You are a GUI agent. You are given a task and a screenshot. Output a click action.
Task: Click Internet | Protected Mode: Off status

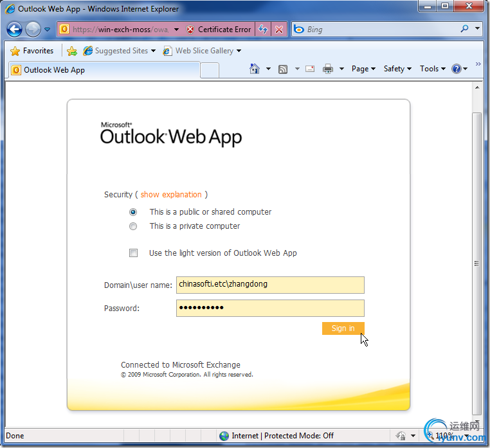[x=282, y=436]
